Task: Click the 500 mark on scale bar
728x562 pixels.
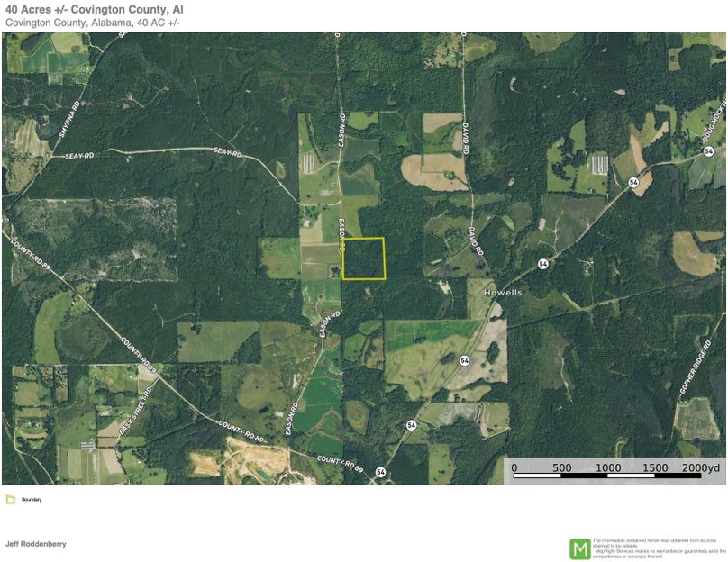Action: click(x=561, y=467)
